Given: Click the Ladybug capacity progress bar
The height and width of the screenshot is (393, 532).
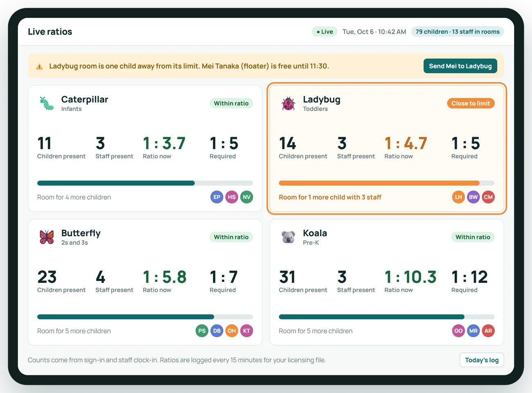Looking at the screenshot, I should tap(387, 183).
